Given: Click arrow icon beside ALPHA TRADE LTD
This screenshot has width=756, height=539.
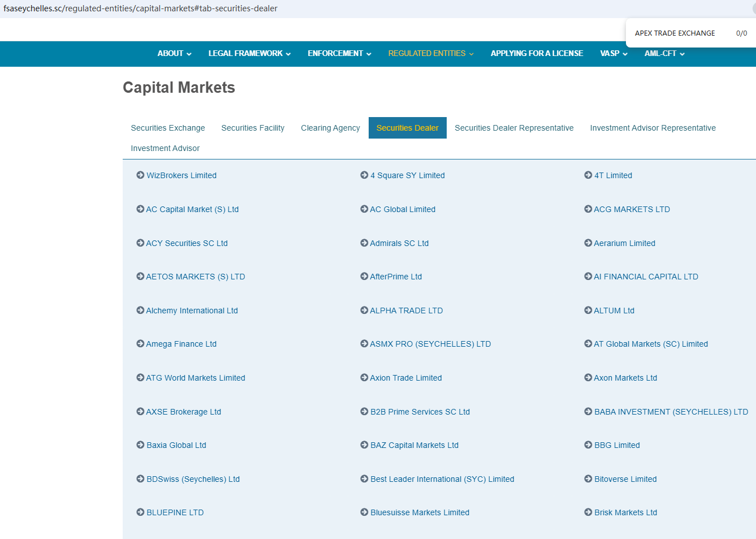Looking at the screenshot, I should (364, 311).
